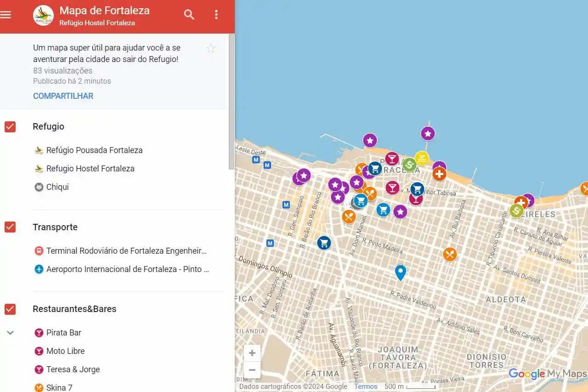Screen dimensions: 588x392
Task: Zoom out the map with the minus button
Action: pyautogui.click(x=252, y=370)
